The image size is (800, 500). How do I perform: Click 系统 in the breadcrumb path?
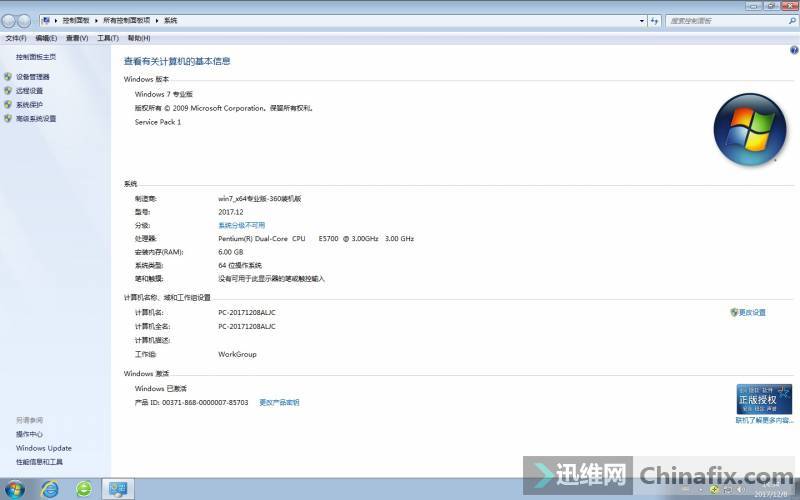[170, 20]
